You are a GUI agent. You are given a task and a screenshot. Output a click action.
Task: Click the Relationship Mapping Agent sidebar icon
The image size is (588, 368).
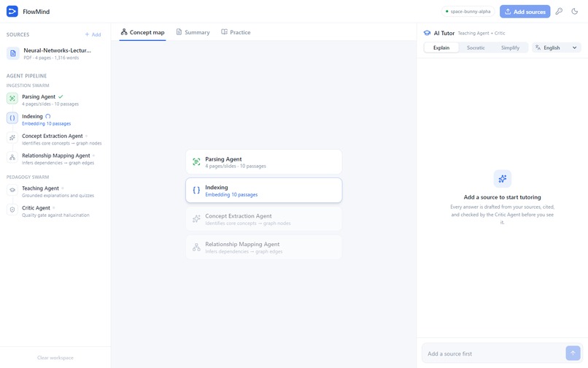pos(12,157)
